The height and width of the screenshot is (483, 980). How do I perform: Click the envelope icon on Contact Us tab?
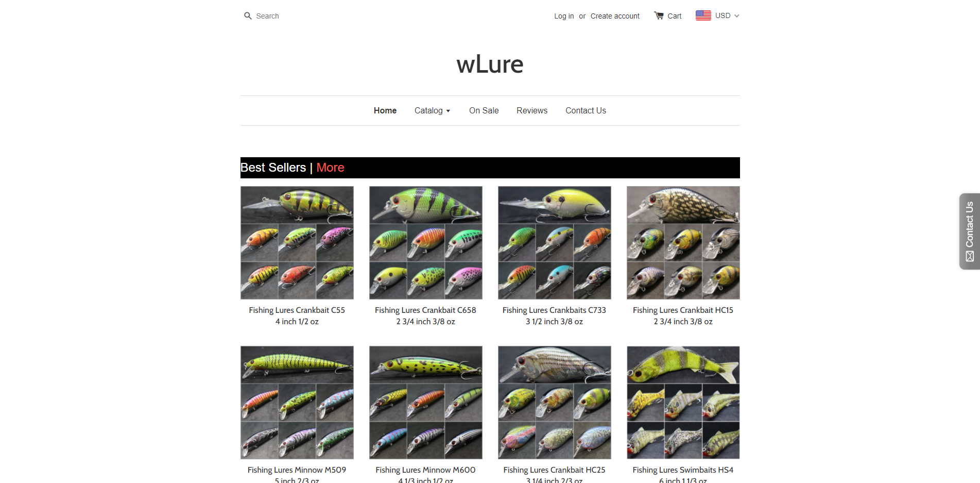coord(970,256)
